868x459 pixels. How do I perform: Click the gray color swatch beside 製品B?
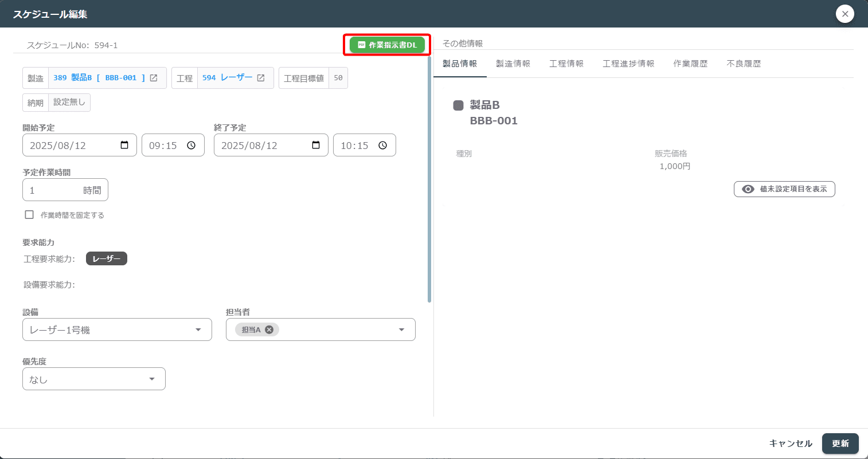pos(458,105)
